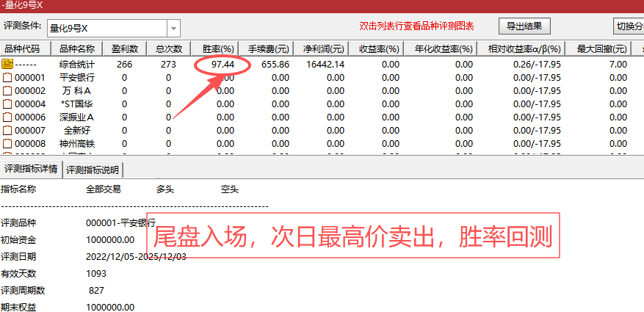Select the 神州高铁 stock row
Image resolution: width=644 pixels, height=312 pixels.
(76, 143)
